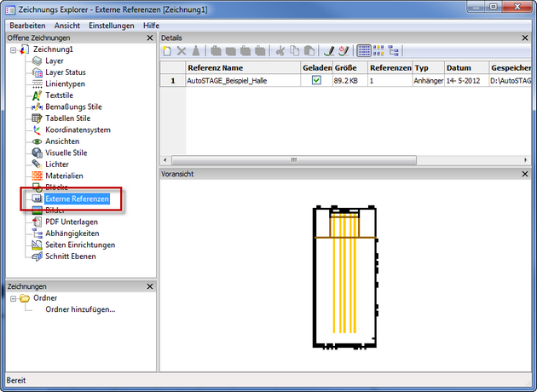This screenshot has width=537, height=392.
Task: Select the detail list view icon
Action: [364, 51]
